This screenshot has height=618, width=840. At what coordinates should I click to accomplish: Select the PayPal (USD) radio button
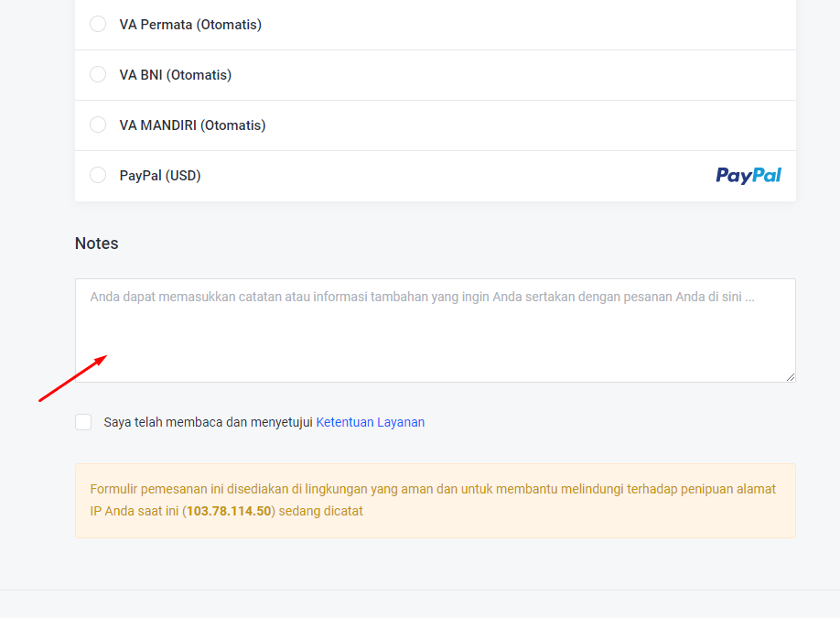[x=98, y=176]
